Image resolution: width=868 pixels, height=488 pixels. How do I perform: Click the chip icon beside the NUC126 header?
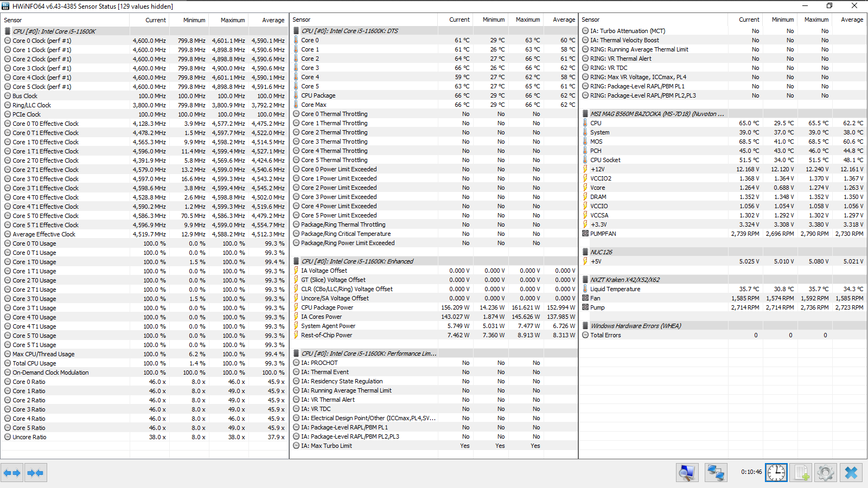pyautogui.click(x=585, y=252)
